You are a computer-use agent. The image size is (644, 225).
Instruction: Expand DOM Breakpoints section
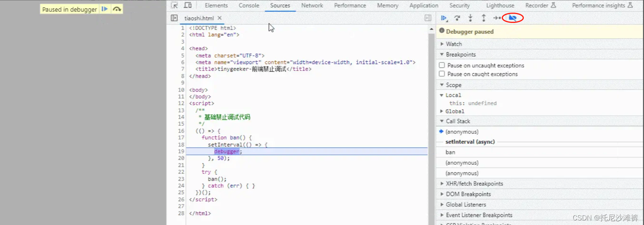(x=539, y=194)
